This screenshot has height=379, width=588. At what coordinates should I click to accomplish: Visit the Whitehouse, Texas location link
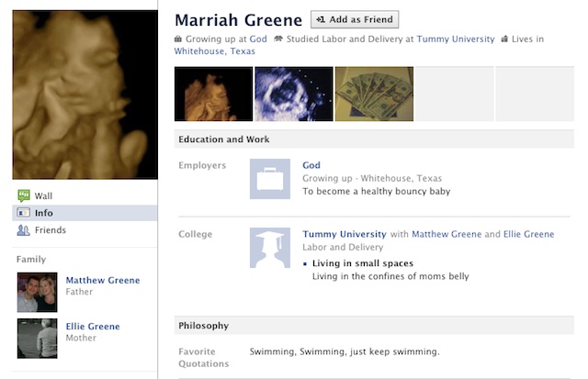click(216, 51)
